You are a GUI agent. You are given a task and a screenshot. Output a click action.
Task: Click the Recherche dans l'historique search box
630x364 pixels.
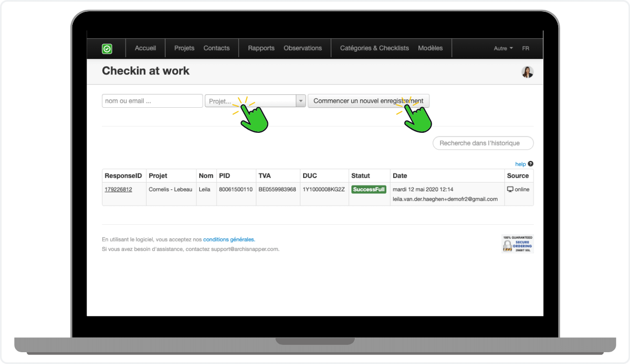[x=483, y=143]
